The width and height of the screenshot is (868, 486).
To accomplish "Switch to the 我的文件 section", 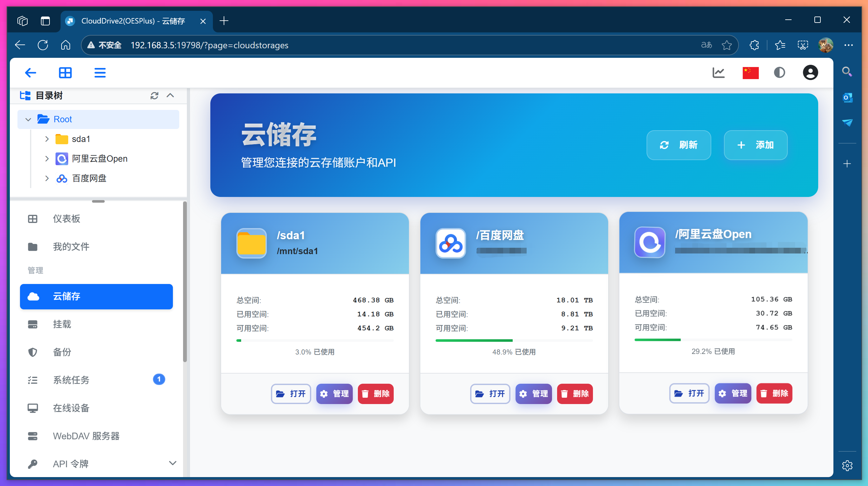I will (71, 246).
